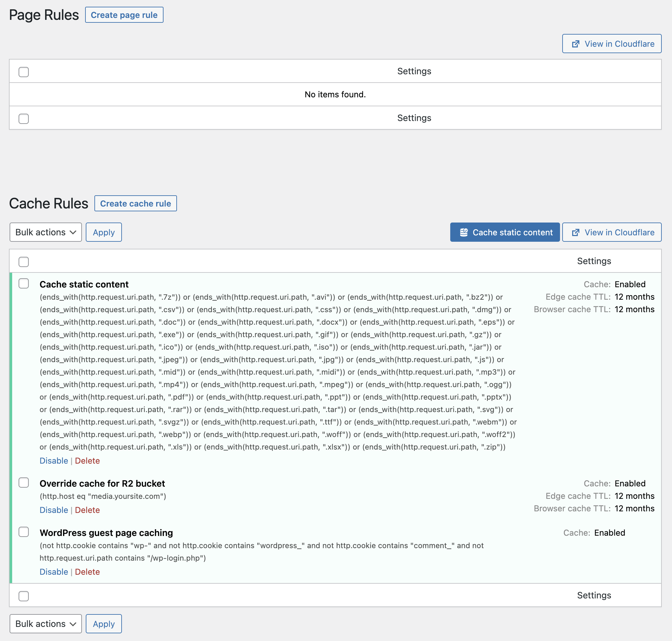The image size is (672, 641).
Task: Toggle the select-all checkbox in Cache Rules header
Action: click(24, 262)
